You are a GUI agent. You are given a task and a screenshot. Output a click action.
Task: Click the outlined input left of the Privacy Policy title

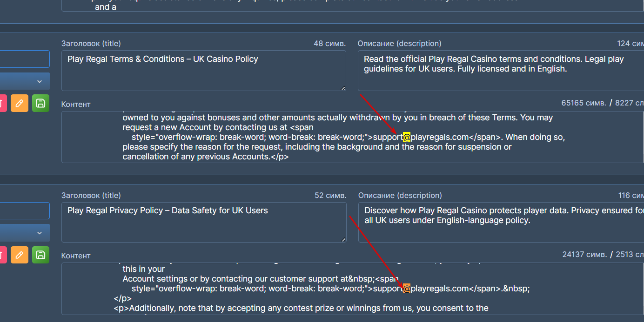[x=24, y=210]
